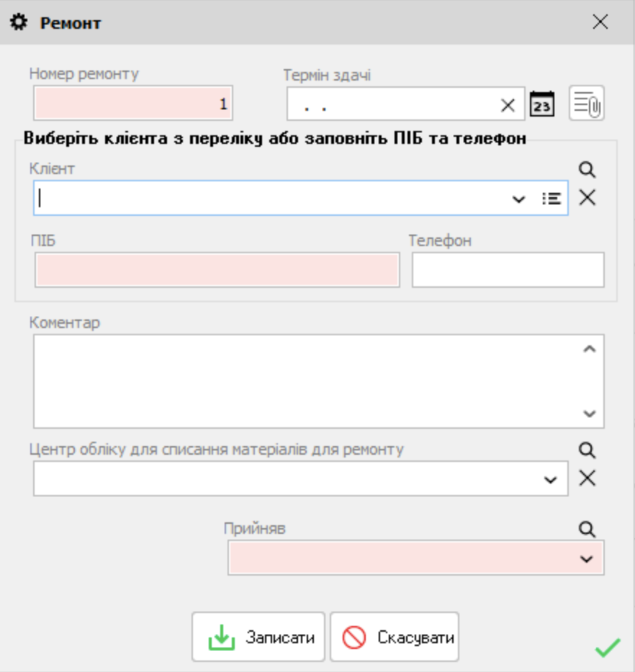Click the Записати button to save
This screenshot has height=672, width=635.
pyautogui.click(x=258, y=636)
